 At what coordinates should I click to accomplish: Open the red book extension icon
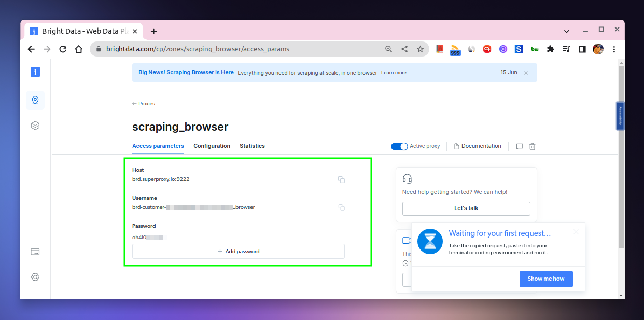pos(440,49)
